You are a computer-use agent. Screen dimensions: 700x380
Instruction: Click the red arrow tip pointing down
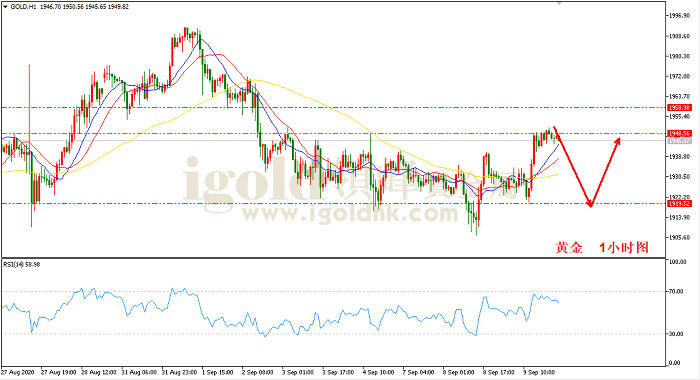tap(590, 205)
